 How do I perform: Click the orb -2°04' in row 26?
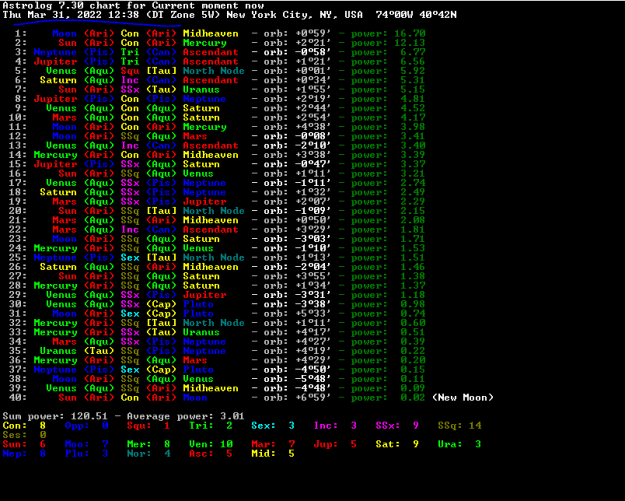313,267
